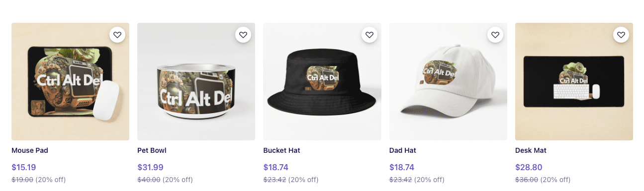Open the Mouse Pad product image
644x191 pixels.
pos(70,81)
